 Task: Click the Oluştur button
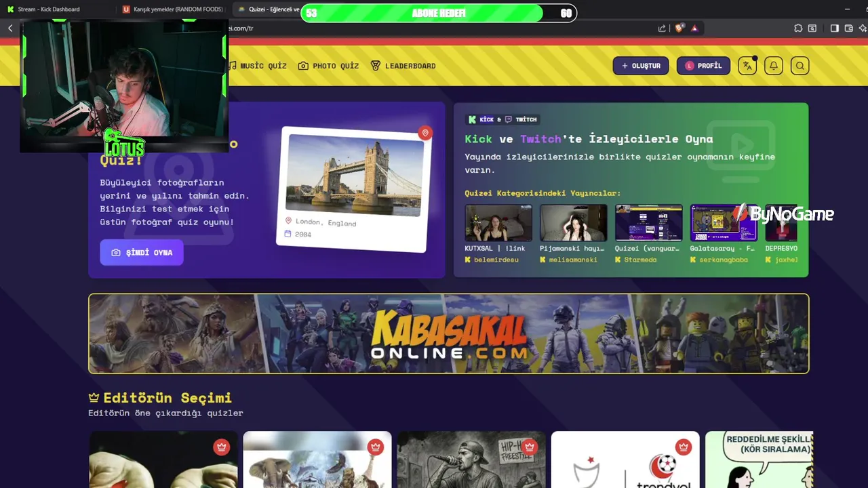[x=641, y=66]
